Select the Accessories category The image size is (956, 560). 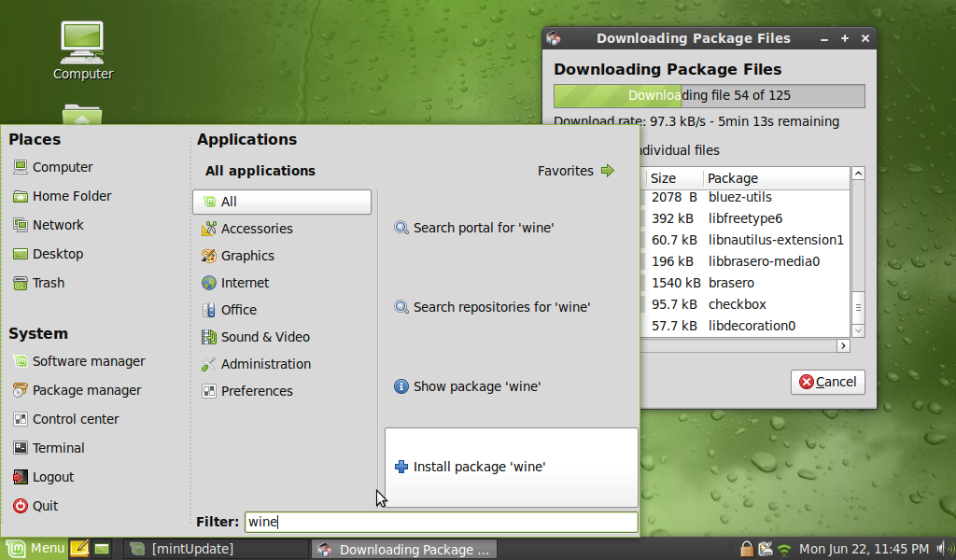click(257, 228)
